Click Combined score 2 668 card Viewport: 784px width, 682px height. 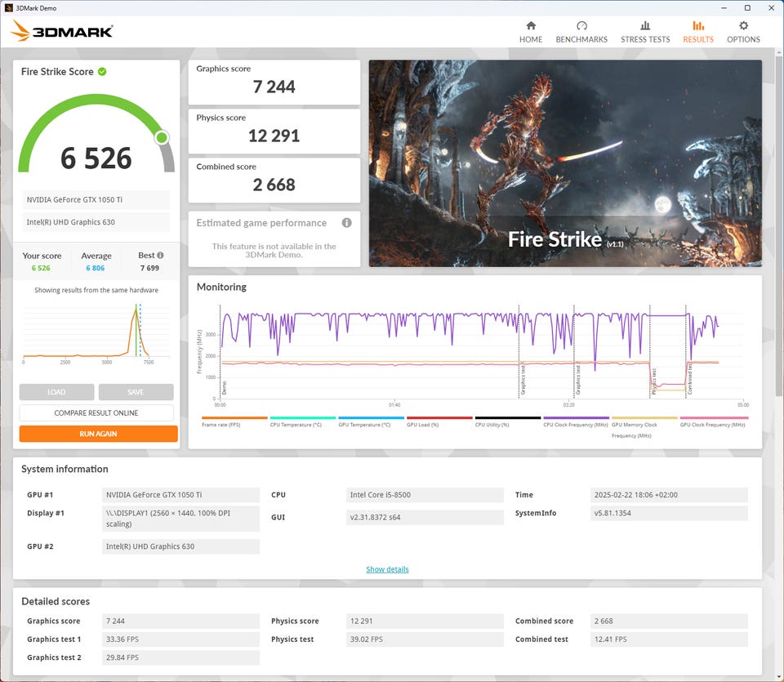click(274, 180)
